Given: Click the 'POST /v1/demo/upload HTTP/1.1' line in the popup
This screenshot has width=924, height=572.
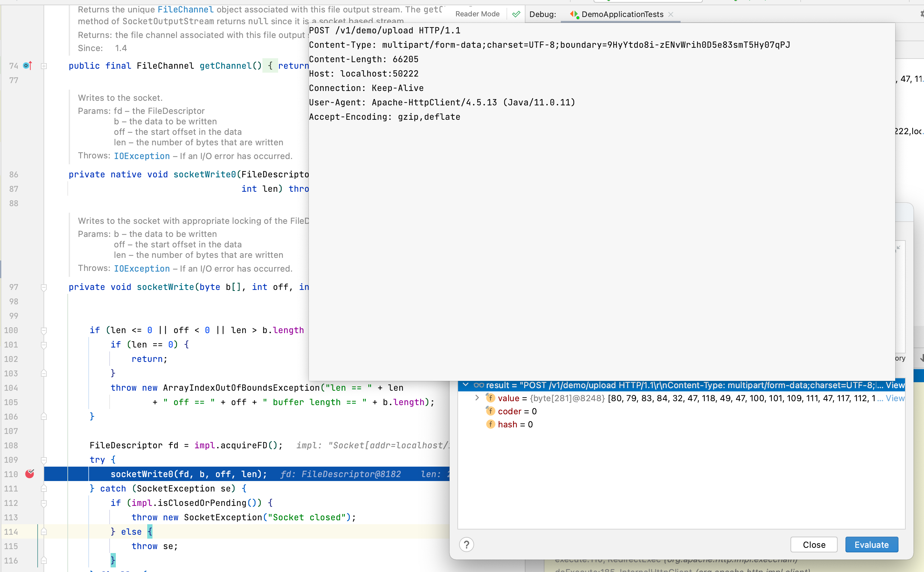Looking at the screenshot, I should (x=385, y=30).
